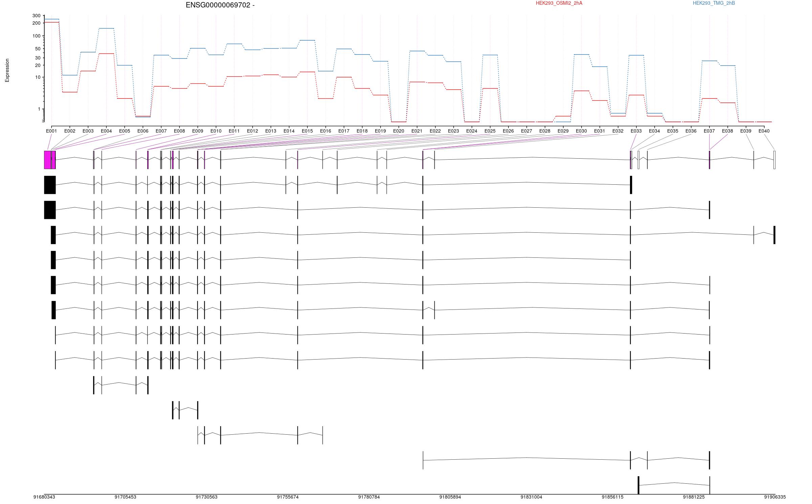Click exon label E034
Viewport: 812px width, 504px height.
click(x=654, y=131)
